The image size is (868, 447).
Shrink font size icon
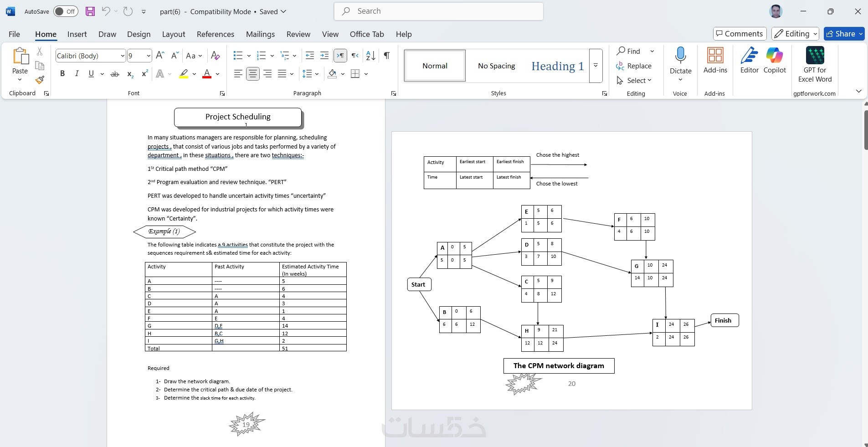[x=175, y=56]
